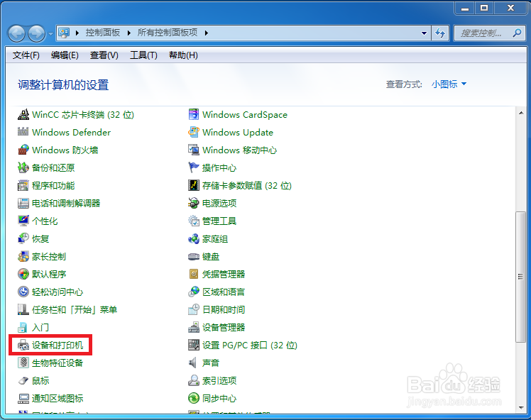Go back with the Back button
This screenshot has width=531, height=420.
(16, 33)
